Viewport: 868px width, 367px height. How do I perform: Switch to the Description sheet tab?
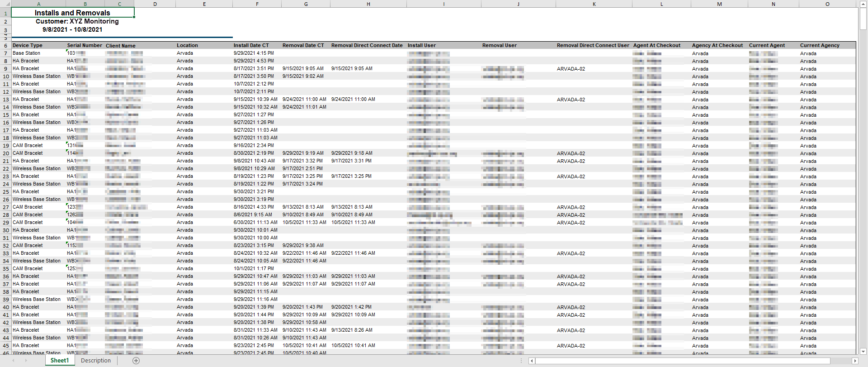pos(95,361)
